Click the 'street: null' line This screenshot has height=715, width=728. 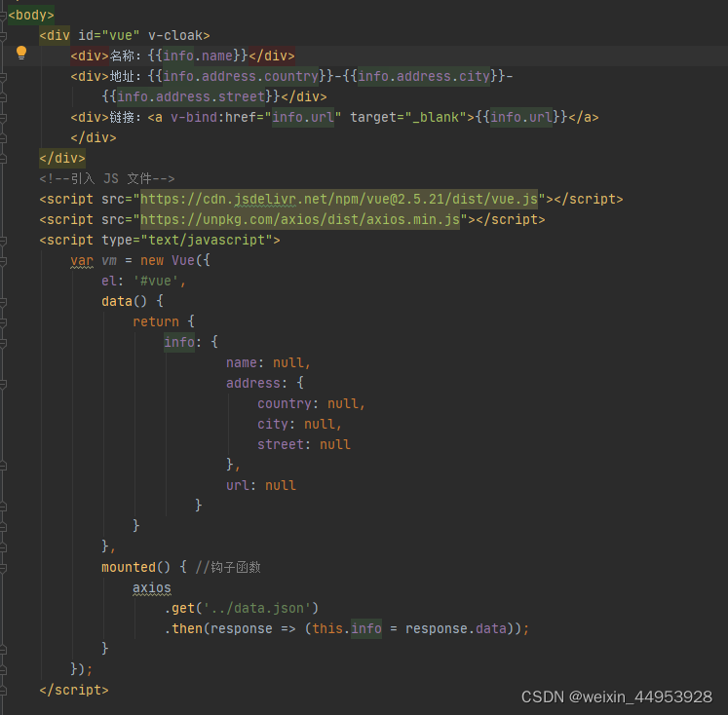point(304,444)
